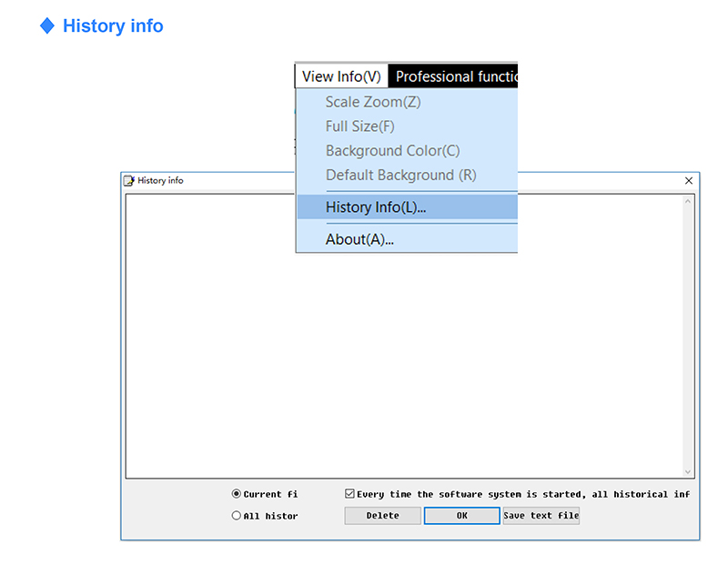
Task: Close the History info dialog
Action: (689, 181)
